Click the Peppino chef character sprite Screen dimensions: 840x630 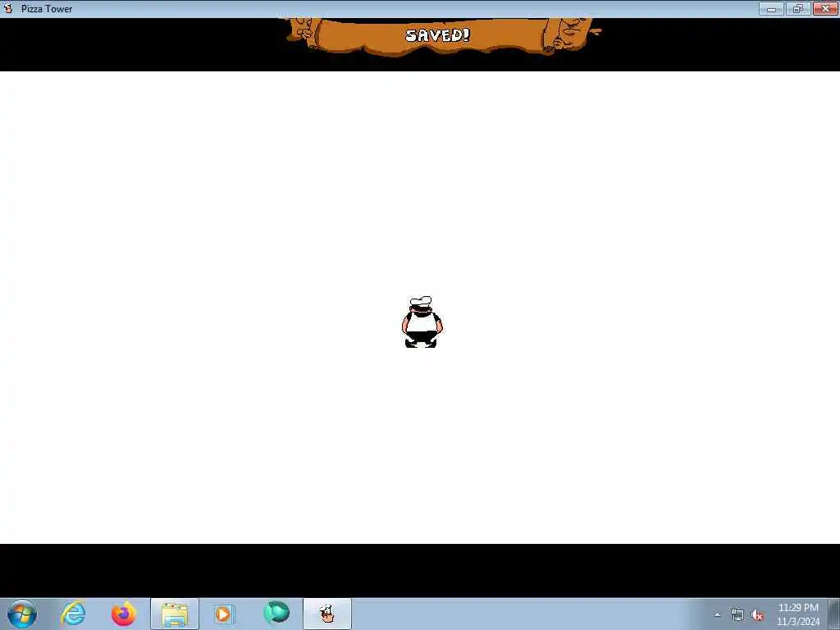point(422,322)
